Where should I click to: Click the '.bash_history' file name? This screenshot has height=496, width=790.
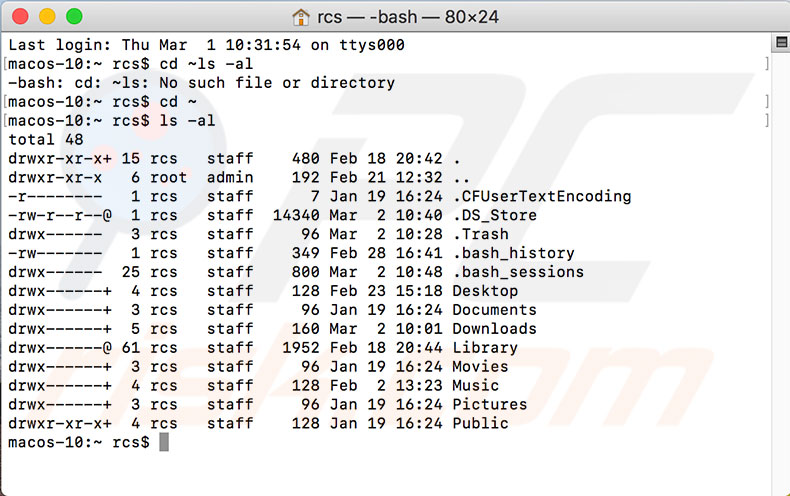[513, 253]
